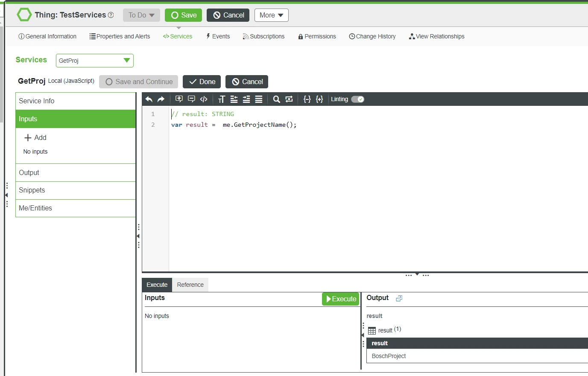This screenshot has height=376, width=588.
Task: Open the Events tab
Action: tap(218, 36)
